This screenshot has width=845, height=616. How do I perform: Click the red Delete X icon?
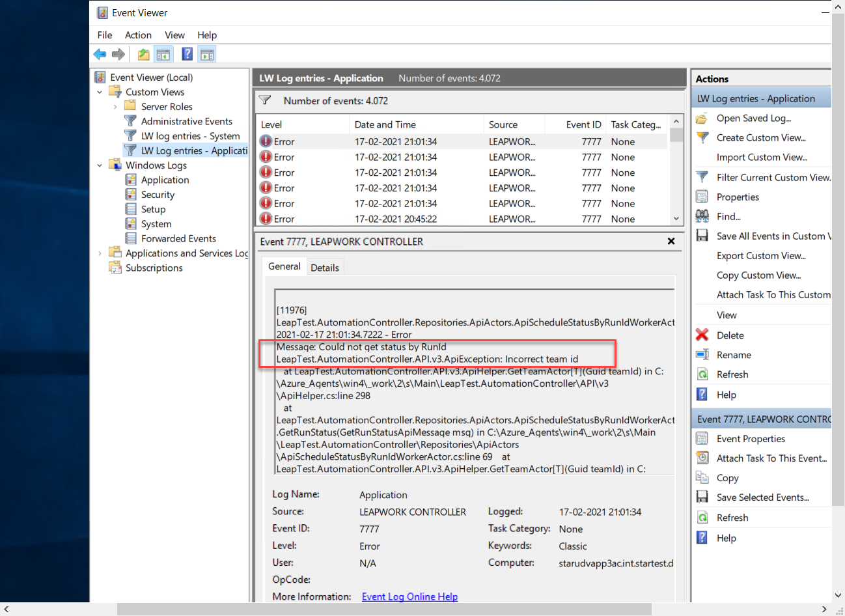click(702, 335)
